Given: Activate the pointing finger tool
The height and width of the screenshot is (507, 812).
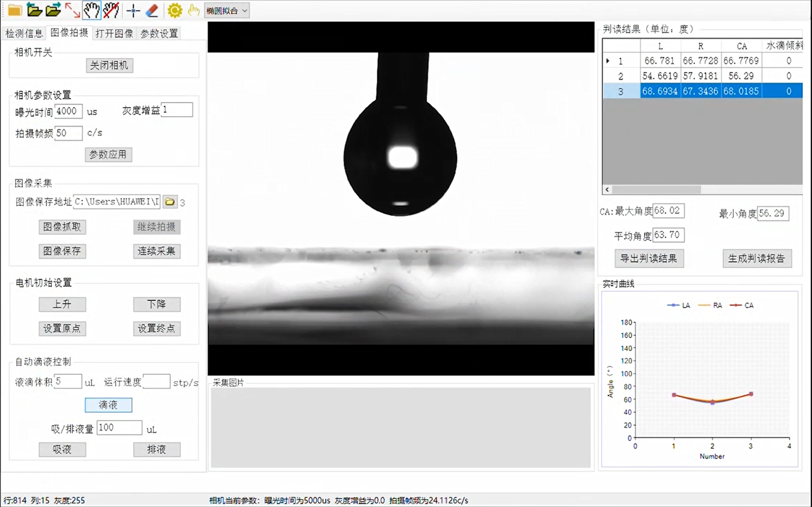Looking at the screenshot, I should pyautogui.click(x=193, y=9).
